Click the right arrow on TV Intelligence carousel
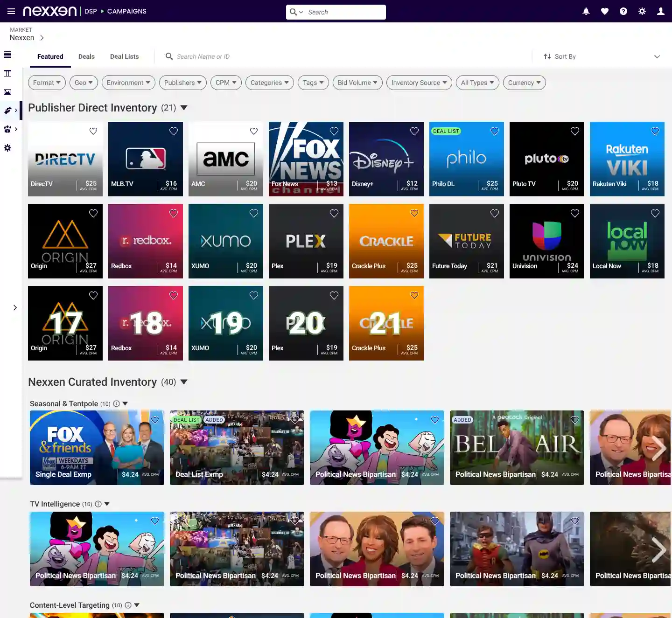The height and width of the screenshot is (618, 672). click(659, 549)
